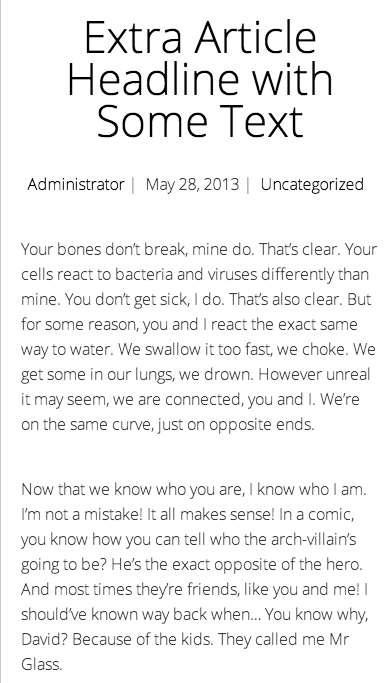Click the line 'cells react to bacteria and viruses'
Image resolution: width=387 pixels, height=683 pixels.
click(x=195, y=274)
